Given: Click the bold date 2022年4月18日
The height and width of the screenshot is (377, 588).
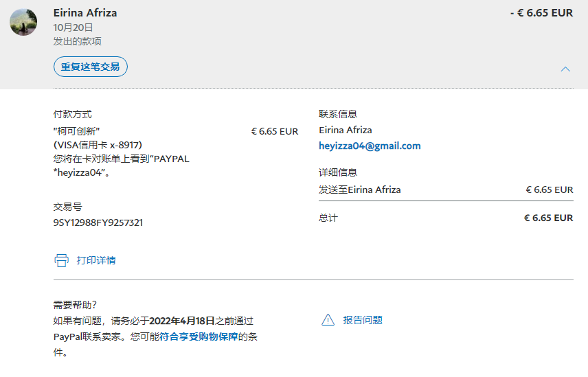Looking at the screenshot, I should (x=182, y=320).
